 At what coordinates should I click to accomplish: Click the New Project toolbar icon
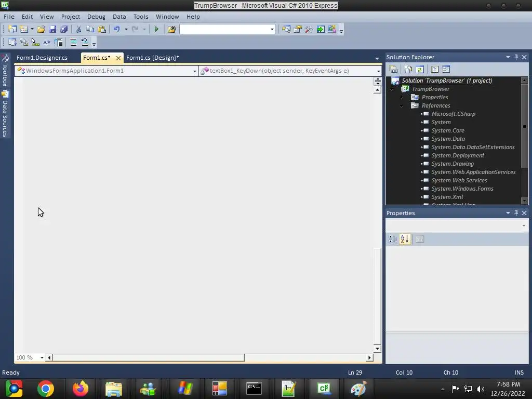(12, 29)
